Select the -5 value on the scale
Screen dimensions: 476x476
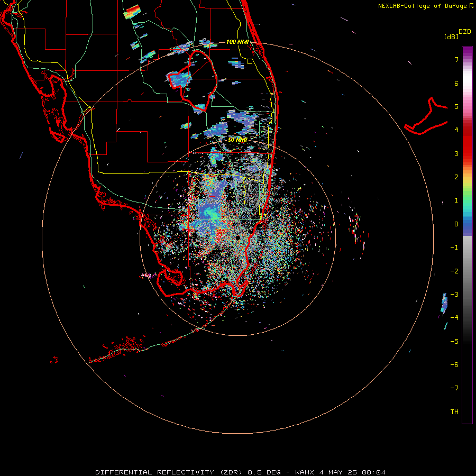point(454,342)
